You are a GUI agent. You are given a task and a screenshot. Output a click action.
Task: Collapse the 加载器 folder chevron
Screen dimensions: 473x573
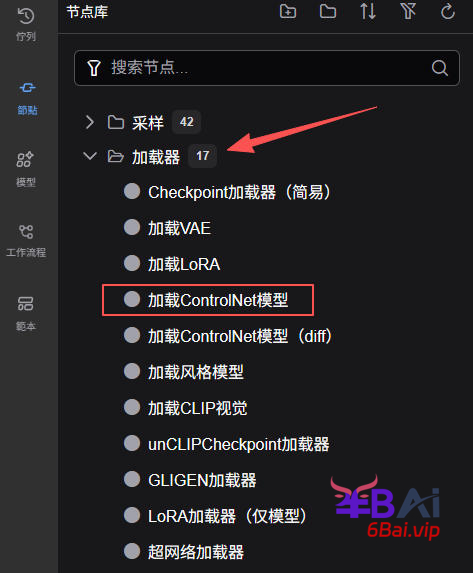point(90,156)
